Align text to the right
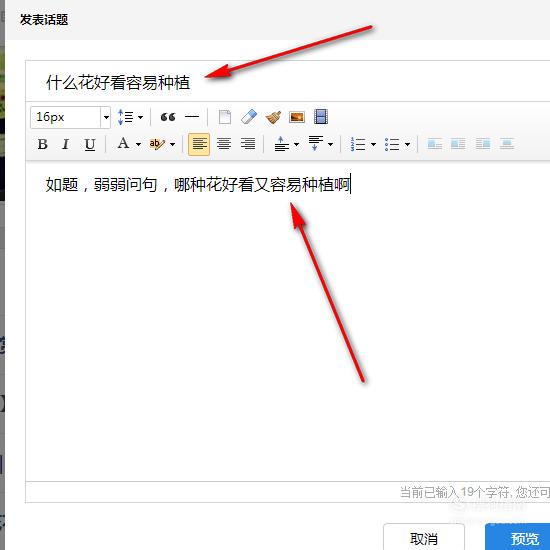550x550 pixels. tap(248, 144)
